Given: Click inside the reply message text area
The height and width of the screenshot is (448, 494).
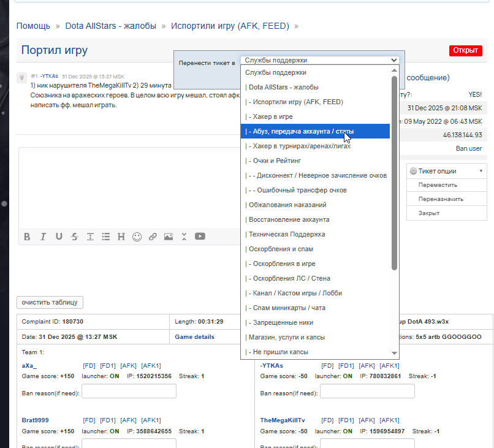Looking at the screenshot, I should tap(129, 188).
